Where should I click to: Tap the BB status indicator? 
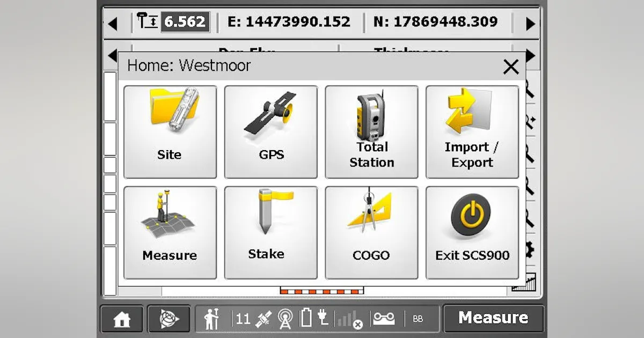(x=418, y=319)
